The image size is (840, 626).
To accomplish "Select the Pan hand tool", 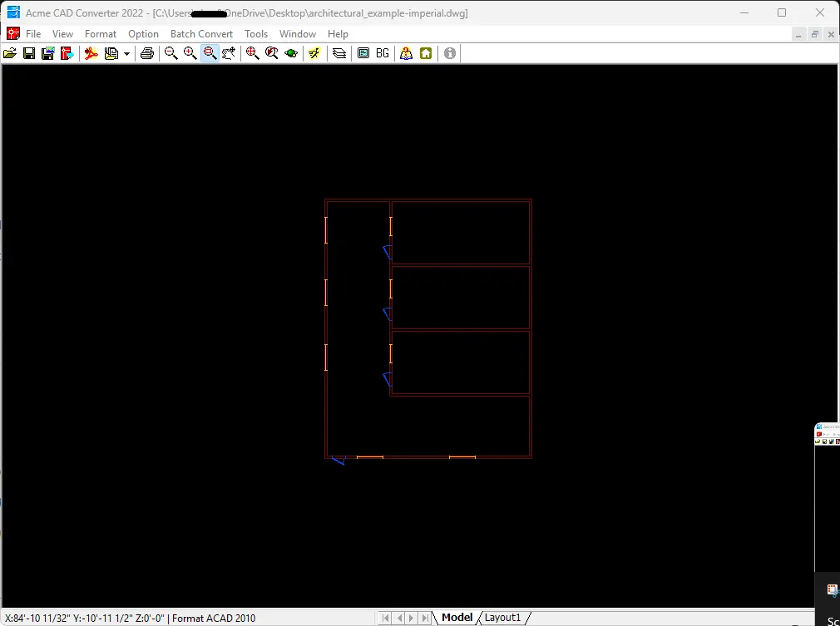I will click(x=229, y=53).
